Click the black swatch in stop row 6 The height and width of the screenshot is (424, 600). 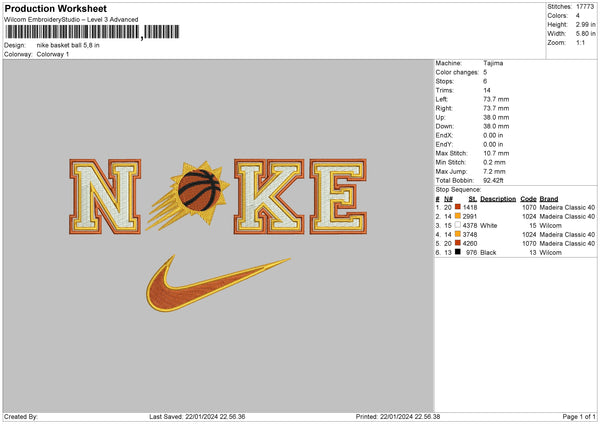pyautogui.click(x=458, y=252)
